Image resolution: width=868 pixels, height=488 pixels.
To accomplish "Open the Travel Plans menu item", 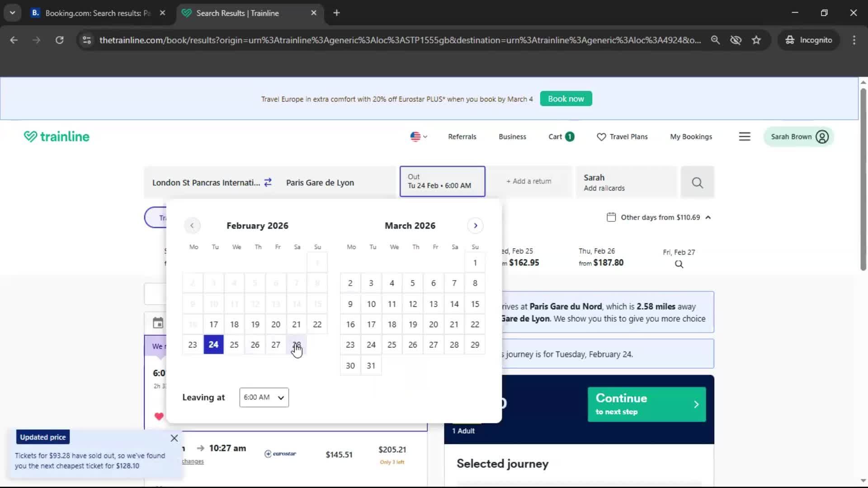I will click(622, 136).
